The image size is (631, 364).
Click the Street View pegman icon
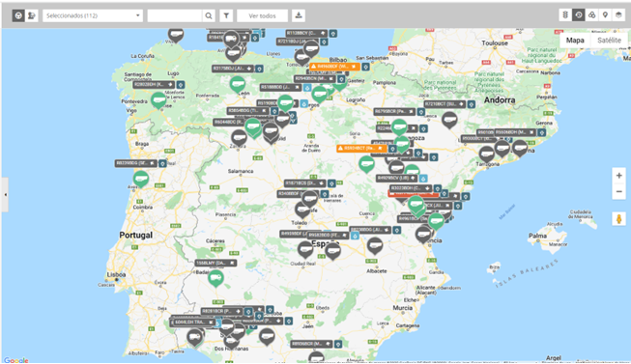coord(619,219)
